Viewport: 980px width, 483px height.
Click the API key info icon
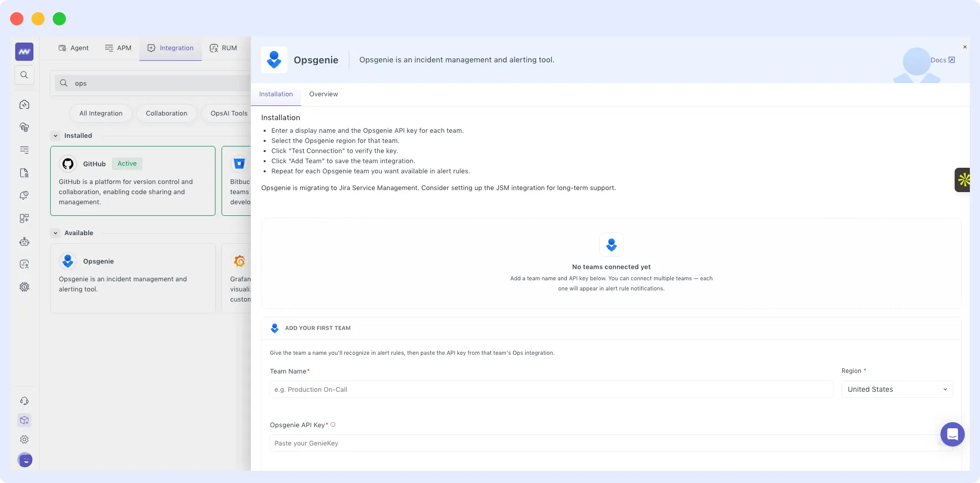click(x=333, y=425)
